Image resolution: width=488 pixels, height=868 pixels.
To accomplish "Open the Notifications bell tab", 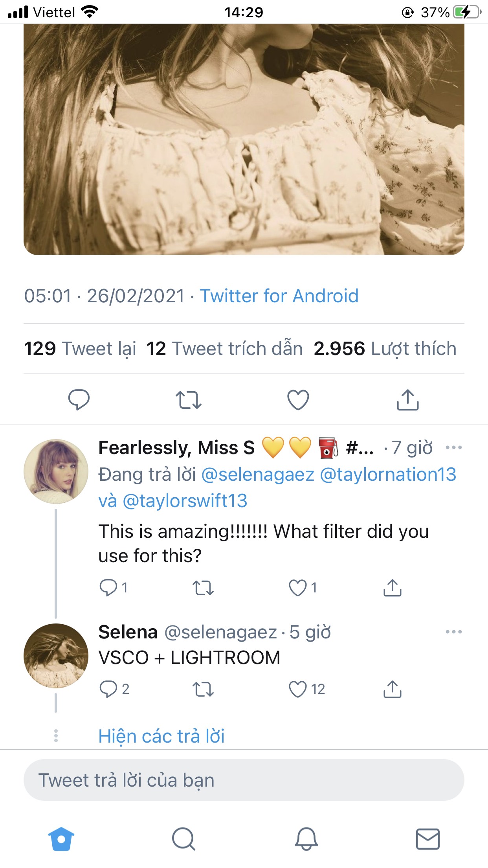I will (306, 839).
